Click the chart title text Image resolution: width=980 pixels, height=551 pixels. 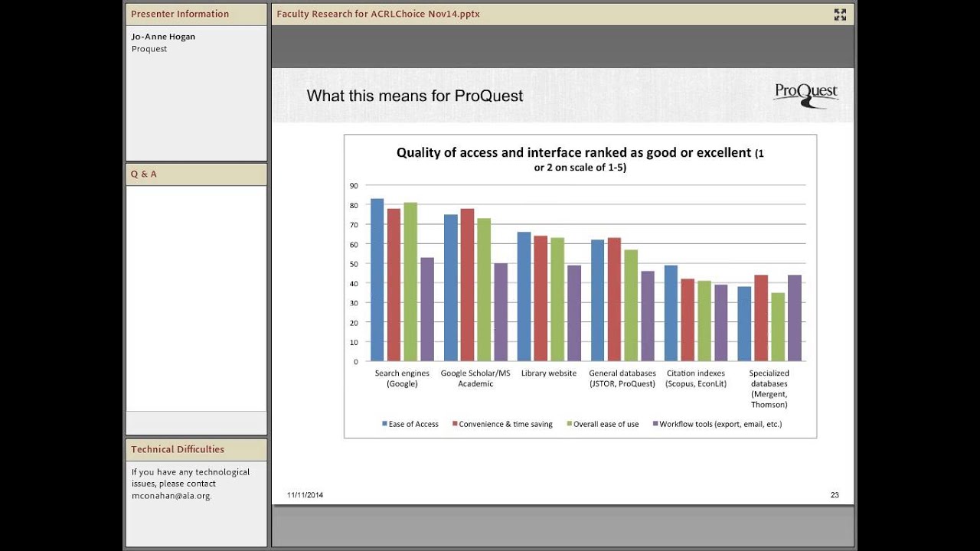point(580,159)
